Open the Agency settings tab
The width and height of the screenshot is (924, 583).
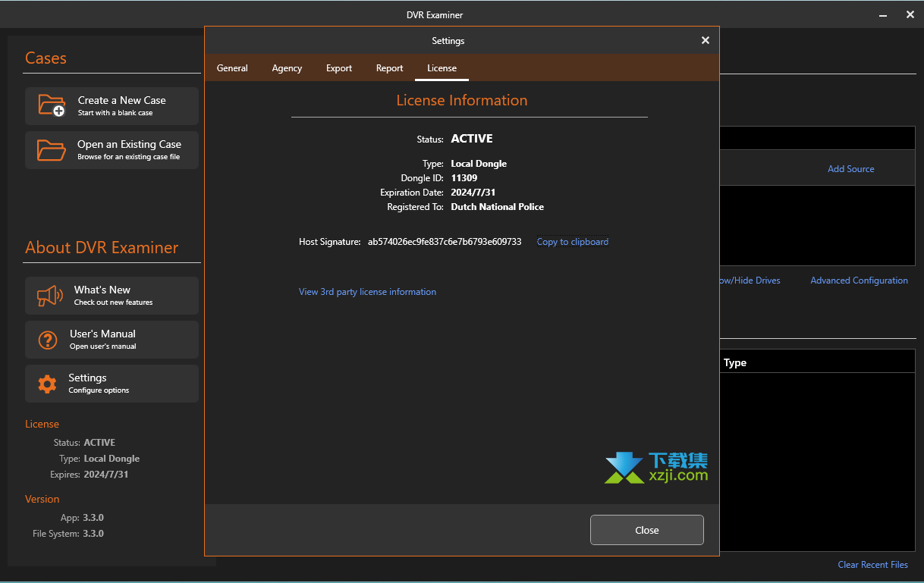tap(287, 68)
